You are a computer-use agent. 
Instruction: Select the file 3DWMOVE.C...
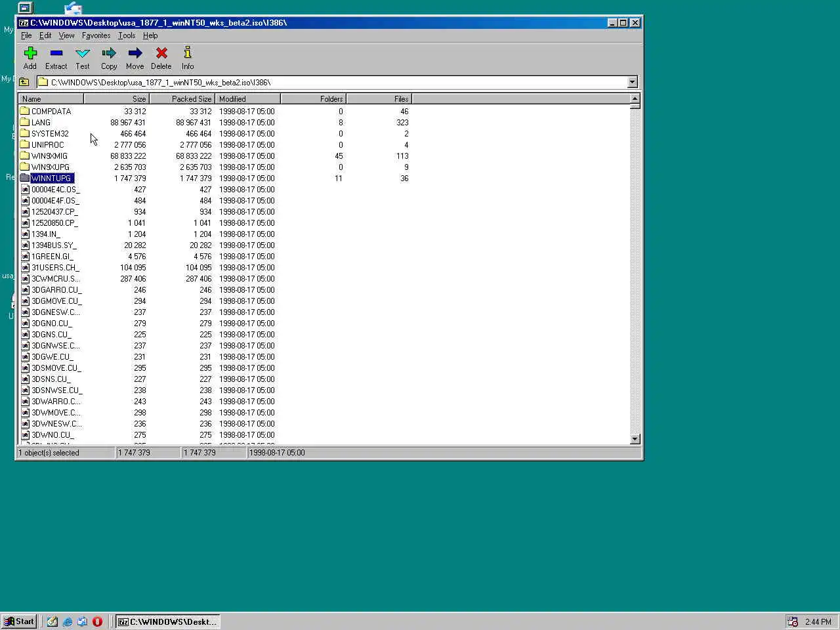[56, 412]
